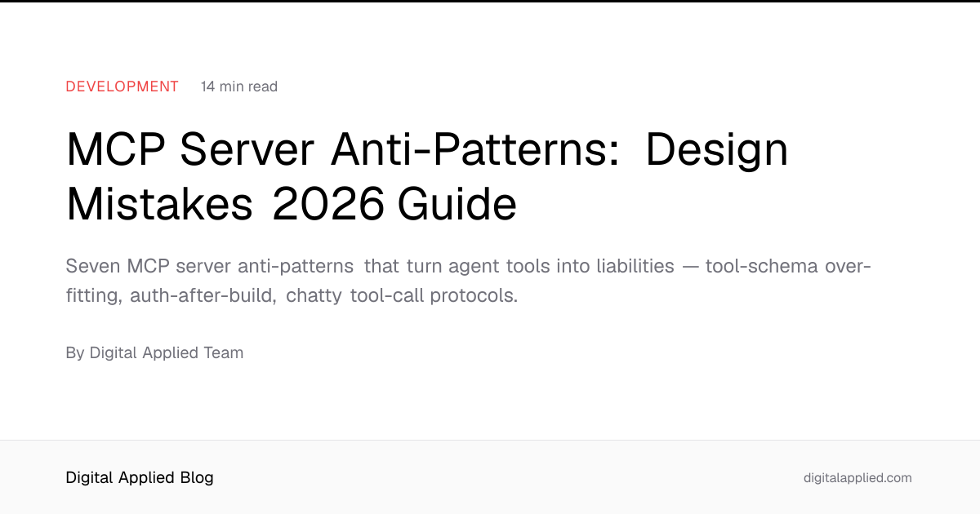
Task: Click the 'Digital Applied Blog' footer label
Action: [x=140, y=478]
